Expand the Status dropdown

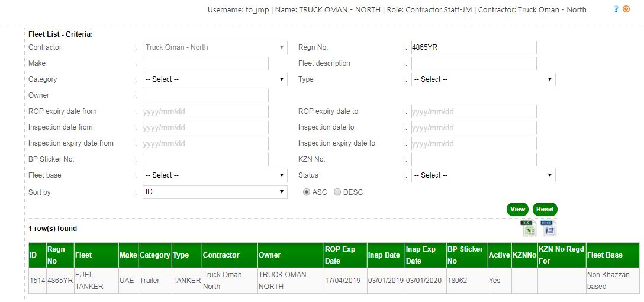click(x=483, y=175)
